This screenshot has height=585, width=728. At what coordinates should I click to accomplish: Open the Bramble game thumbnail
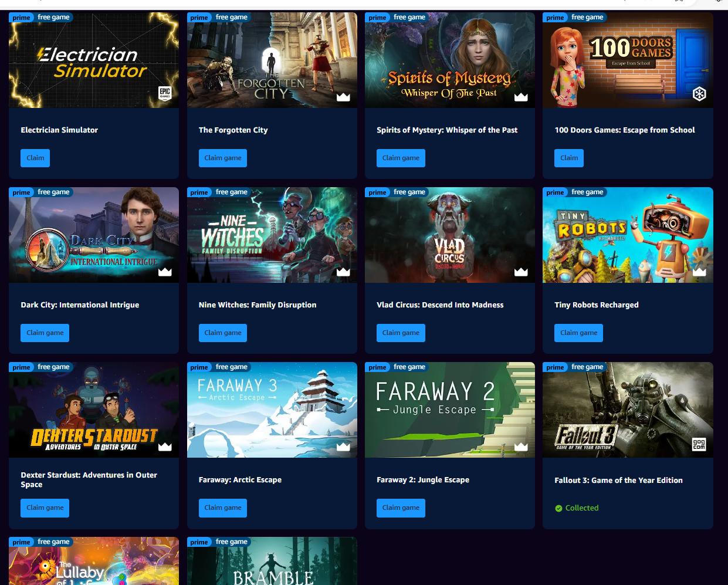click(272, 562)
